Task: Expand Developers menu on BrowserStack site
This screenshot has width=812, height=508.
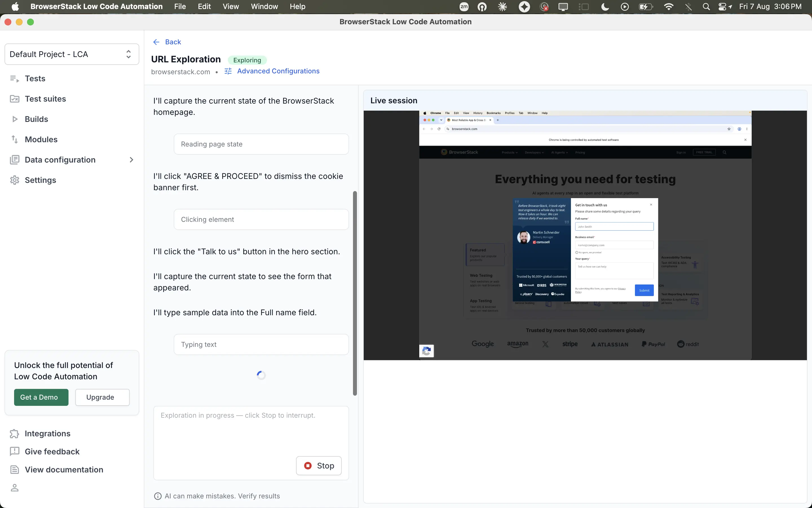Action: pyautogui.click(x=534, y=152)
